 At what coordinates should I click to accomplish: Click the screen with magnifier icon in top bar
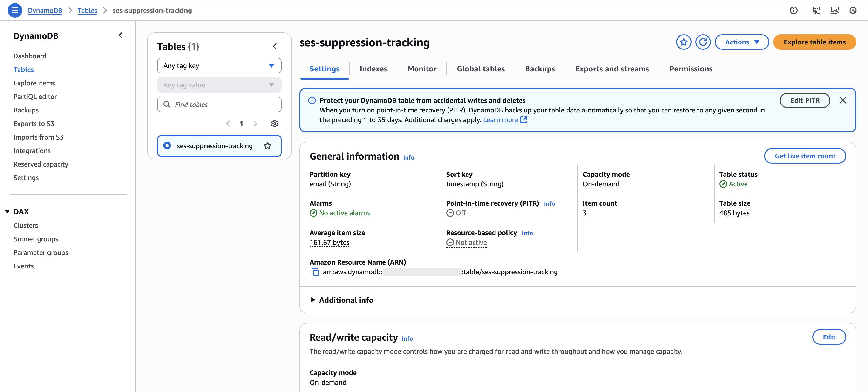[835, 10]
